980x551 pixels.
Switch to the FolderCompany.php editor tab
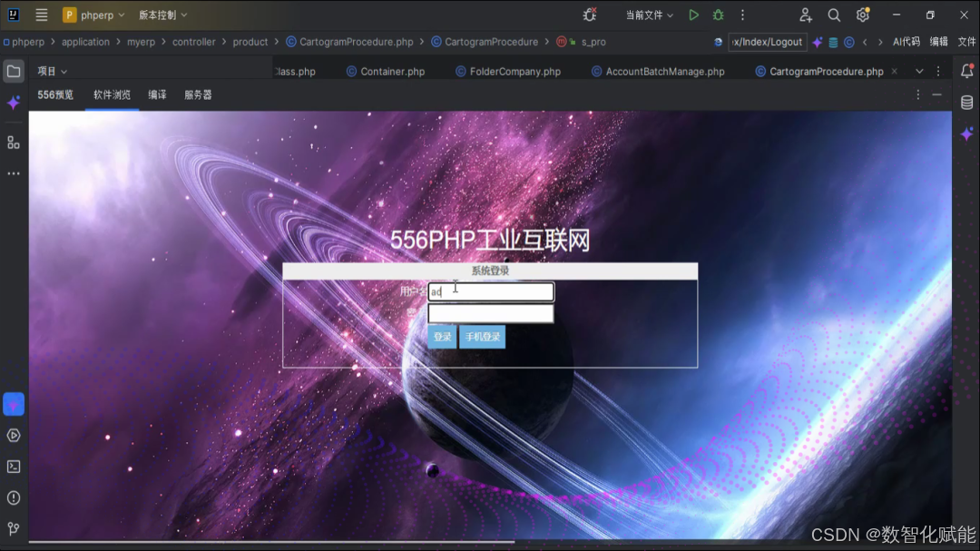[x=508, y=72]
